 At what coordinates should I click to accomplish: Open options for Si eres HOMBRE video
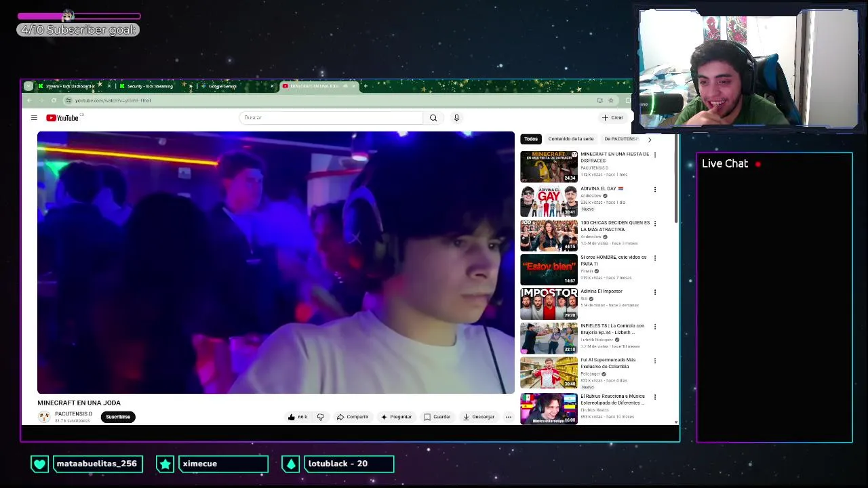point(655,258)
